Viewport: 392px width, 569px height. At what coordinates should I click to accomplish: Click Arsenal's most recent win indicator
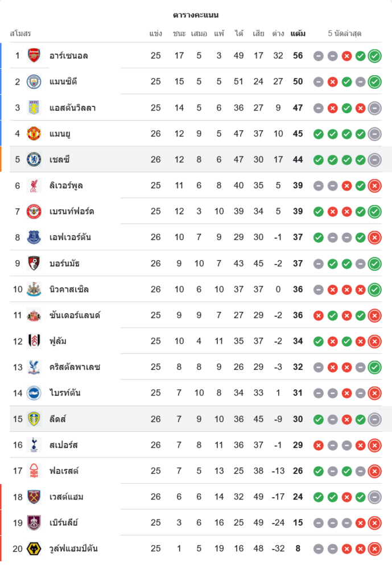pos(374,56)
